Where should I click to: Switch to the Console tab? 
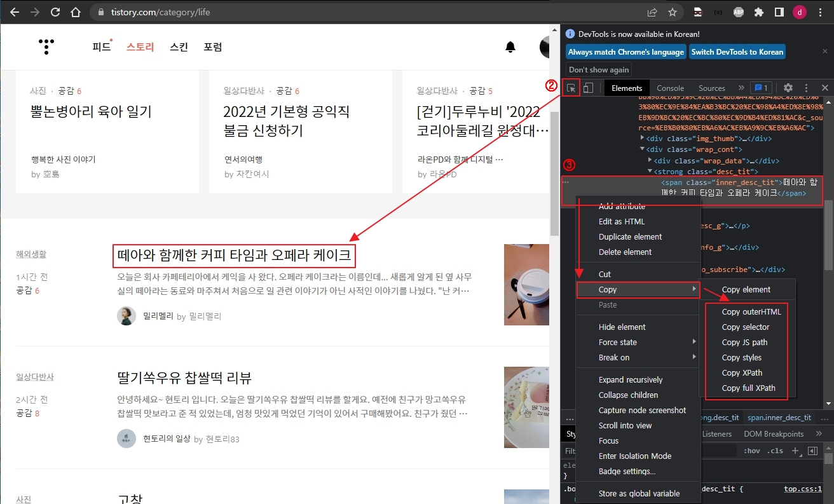tap(670, 88)
